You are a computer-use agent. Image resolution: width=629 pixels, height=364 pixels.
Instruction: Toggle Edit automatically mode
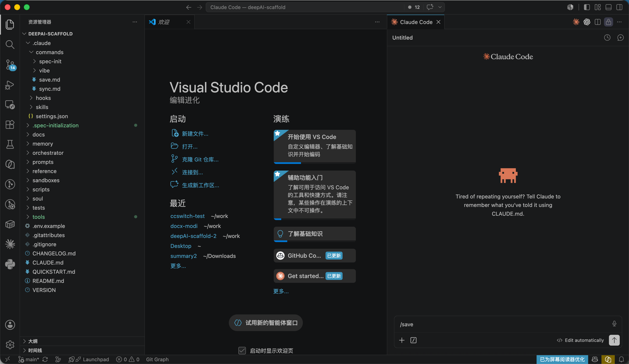(x=580, y=340)
